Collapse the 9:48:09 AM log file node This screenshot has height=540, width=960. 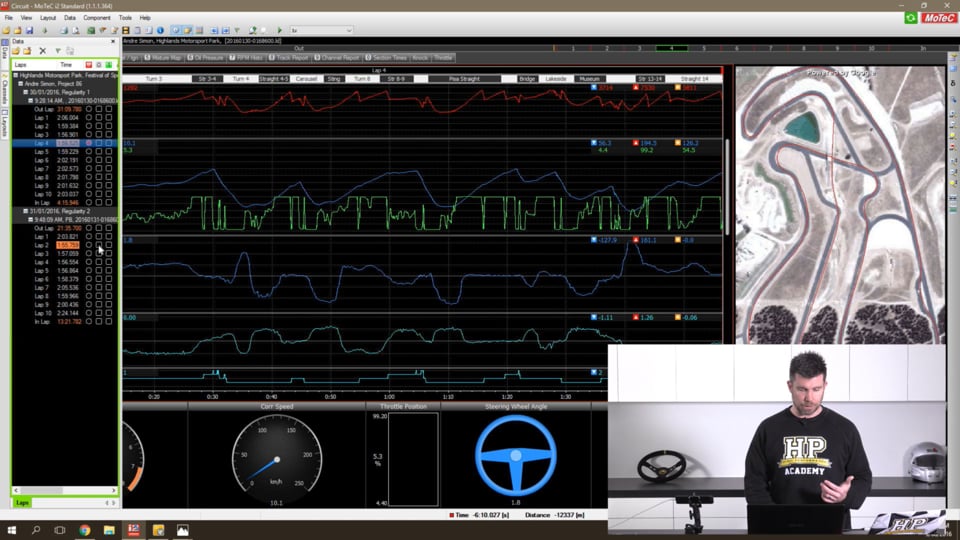click(x=30, y=219)
